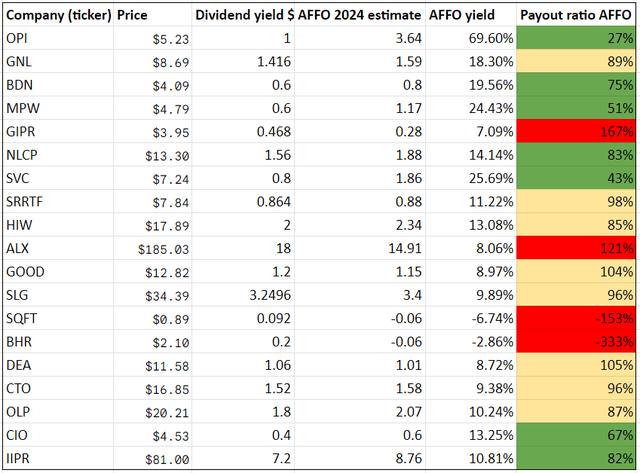Select the BDN ticker cell

click(58, 85)
